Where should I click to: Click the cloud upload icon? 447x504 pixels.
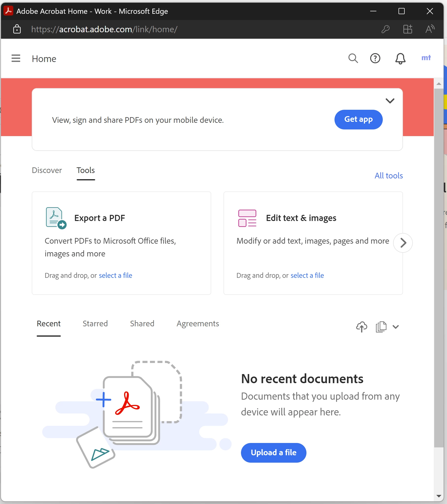point(362,327)
